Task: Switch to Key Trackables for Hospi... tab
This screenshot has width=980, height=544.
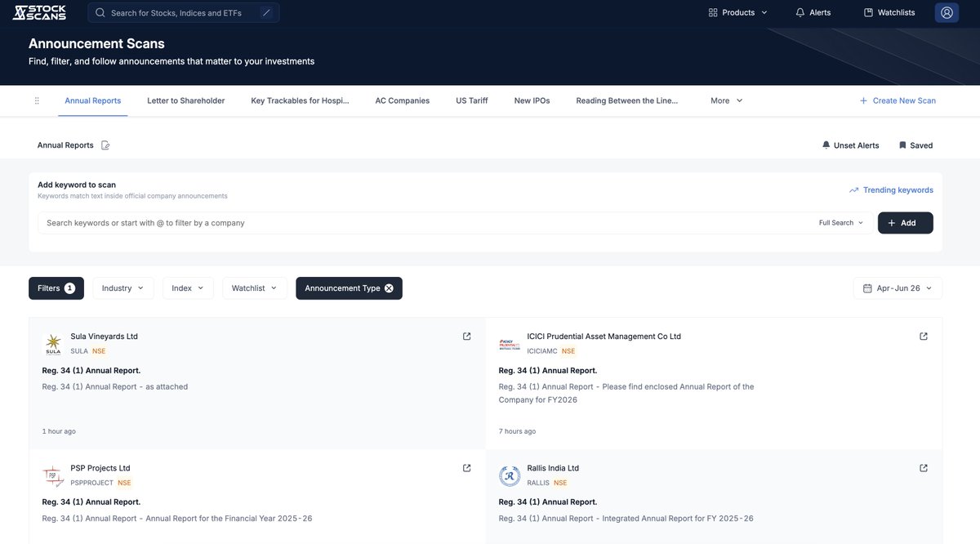Action: coord(300,100)
